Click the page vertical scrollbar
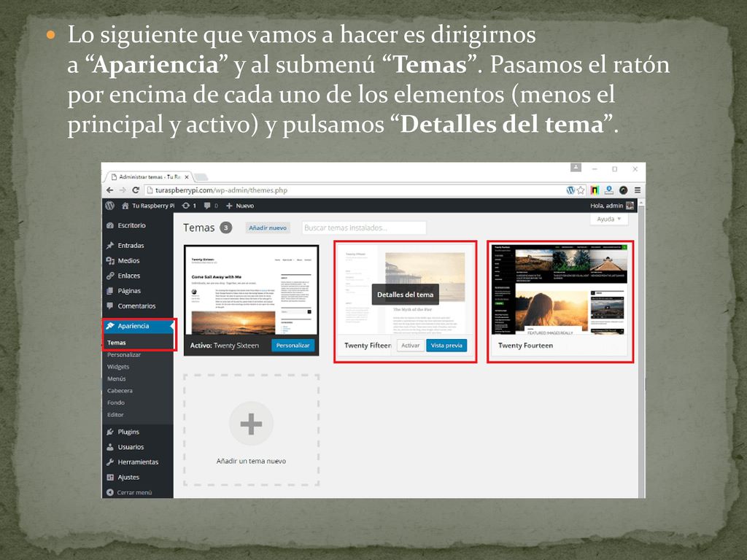Screen dimensions: 747x560 coord(641,351)
